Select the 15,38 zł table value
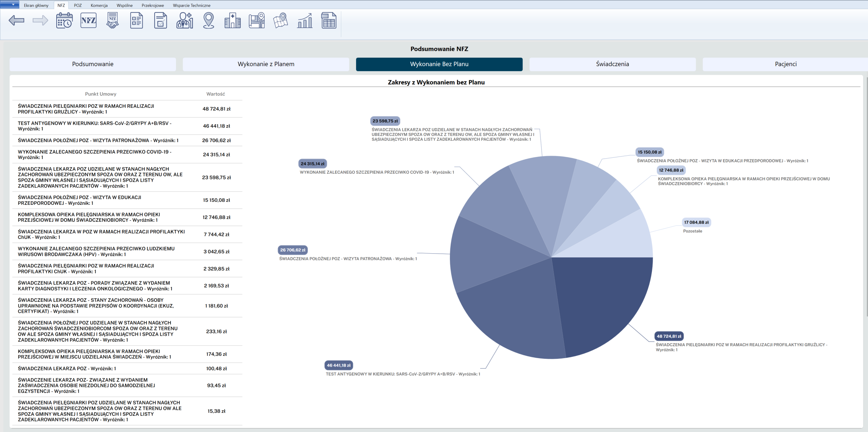The image size is (868, 432). click(216, 411)
